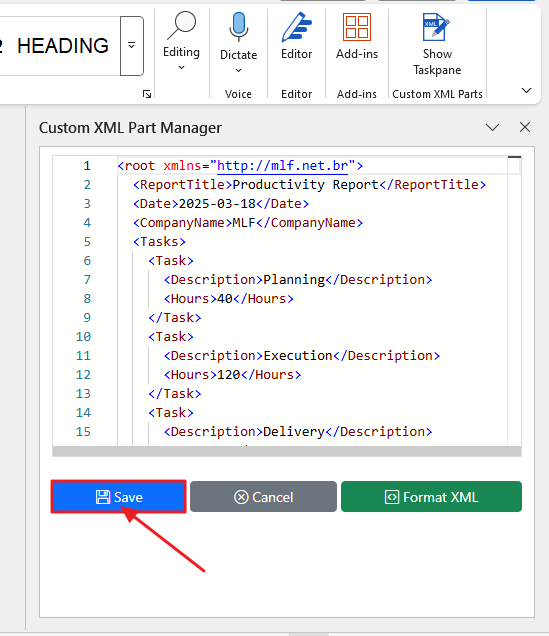Click the Date 2025-03-18 line
The image size is (549, 636).
tap(221, 204)
